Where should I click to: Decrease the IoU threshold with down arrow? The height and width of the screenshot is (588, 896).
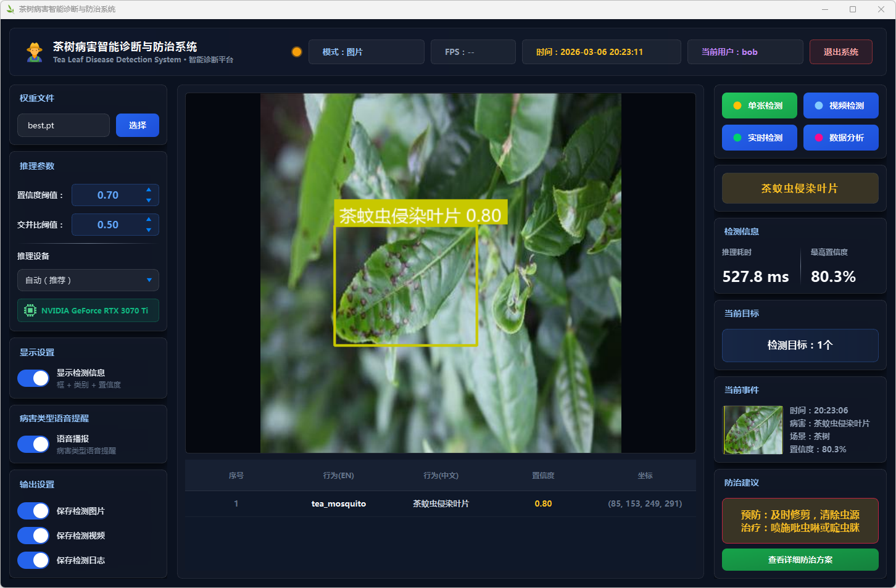coord(149,230)
